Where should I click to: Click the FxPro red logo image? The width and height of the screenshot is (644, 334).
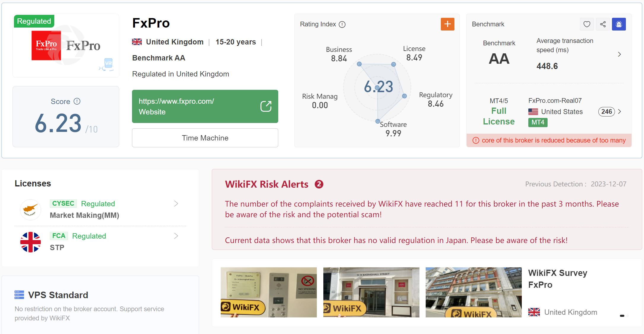(46, 45)
